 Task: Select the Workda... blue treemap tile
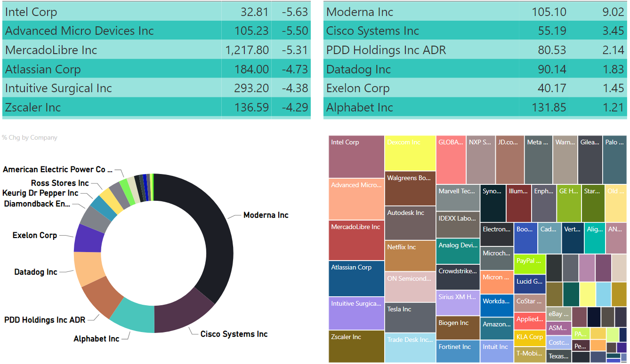(x=497, y=306)
